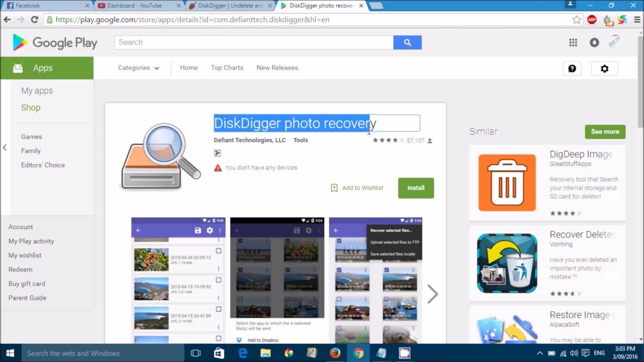The width and height of the screenshot is (644, 362).
Task: Show next screenshots with right chevron
Action: tap(433, 294)
